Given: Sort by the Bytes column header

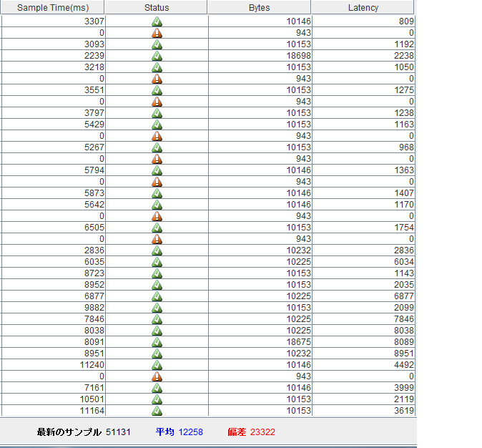Looking at the screenshot, I should (x=259, y=8).
